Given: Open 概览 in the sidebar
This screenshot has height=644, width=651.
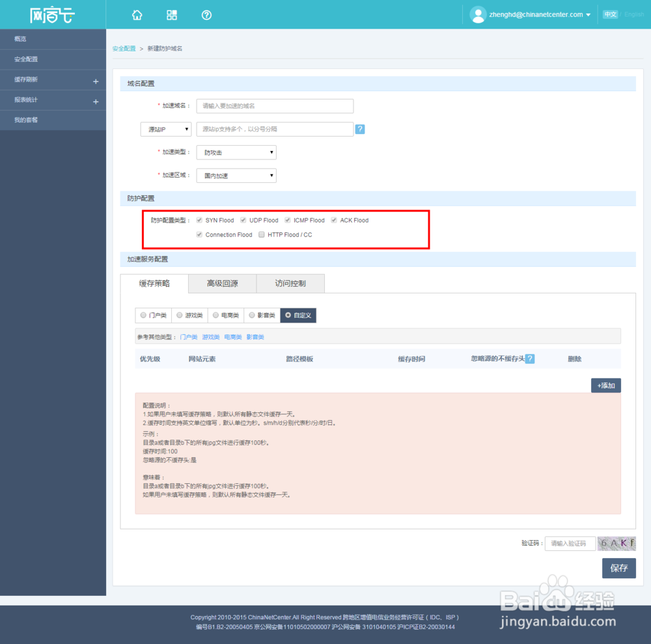Looking at the screenshot, I should 53,39.
